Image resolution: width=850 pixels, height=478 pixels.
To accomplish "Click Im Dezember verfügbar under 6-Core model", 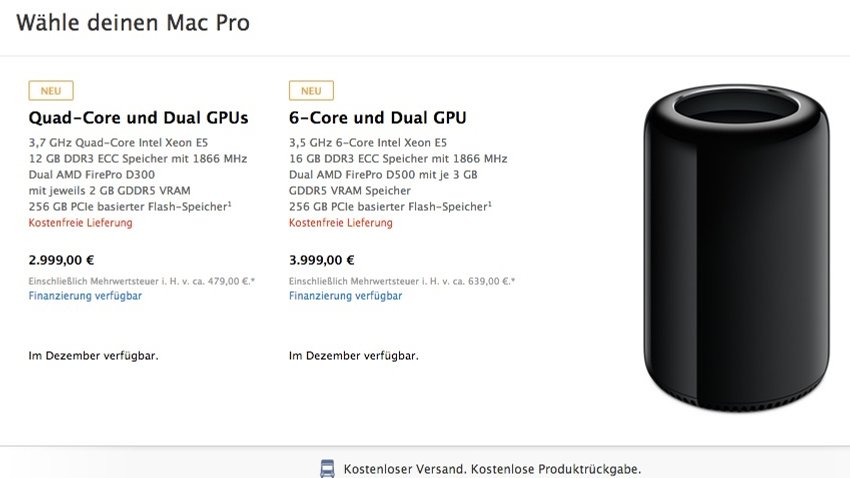I will [353, 356].
